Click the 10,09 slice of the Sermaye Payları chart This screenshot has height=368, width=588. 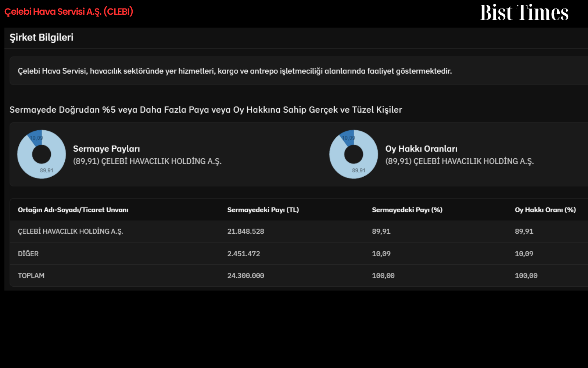point(36,138)
